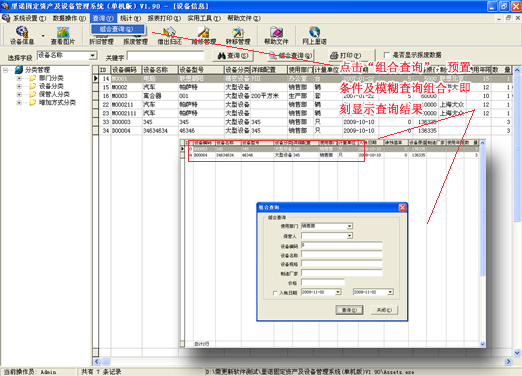
Task: Click the 使用部门 column header
Action: pyautogui.click(x=300, y=70)
